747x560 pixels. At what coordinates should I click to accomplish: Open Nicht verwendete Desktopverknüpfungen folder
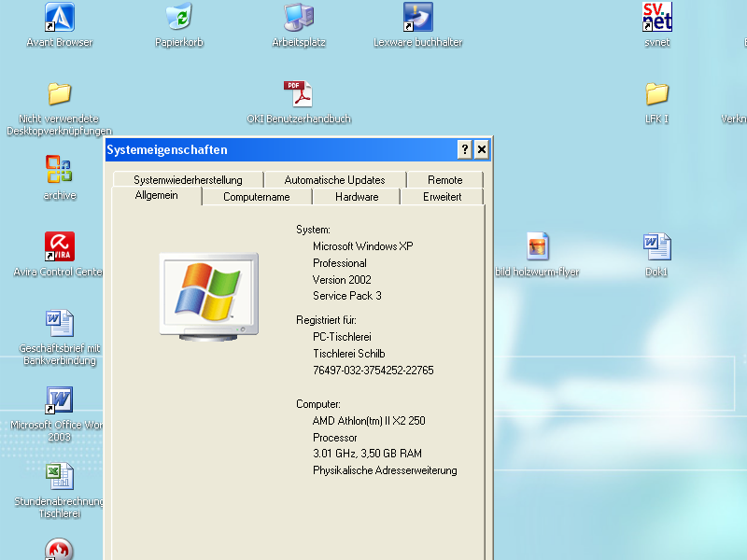(60, 108)
